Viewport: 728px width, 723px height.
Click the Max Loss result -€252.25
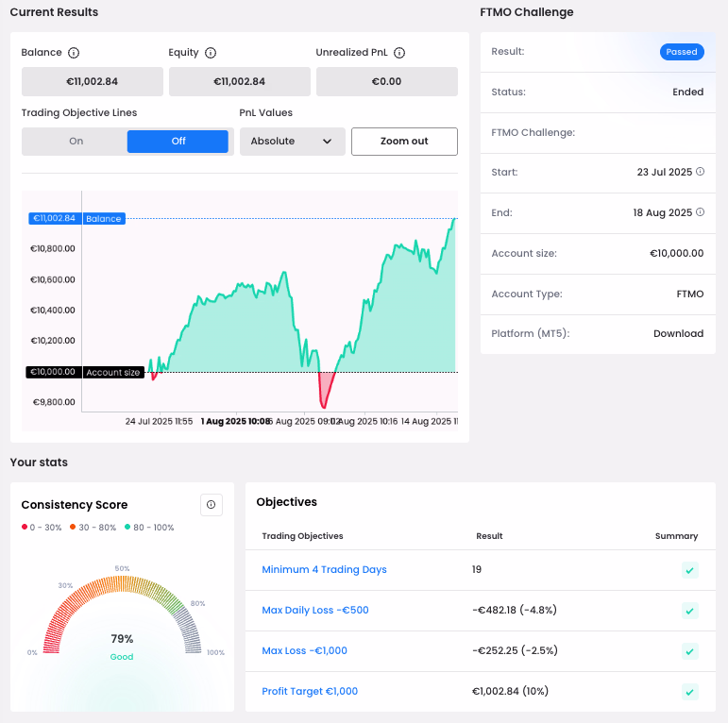pyautogui.click(x=515, y=650)
